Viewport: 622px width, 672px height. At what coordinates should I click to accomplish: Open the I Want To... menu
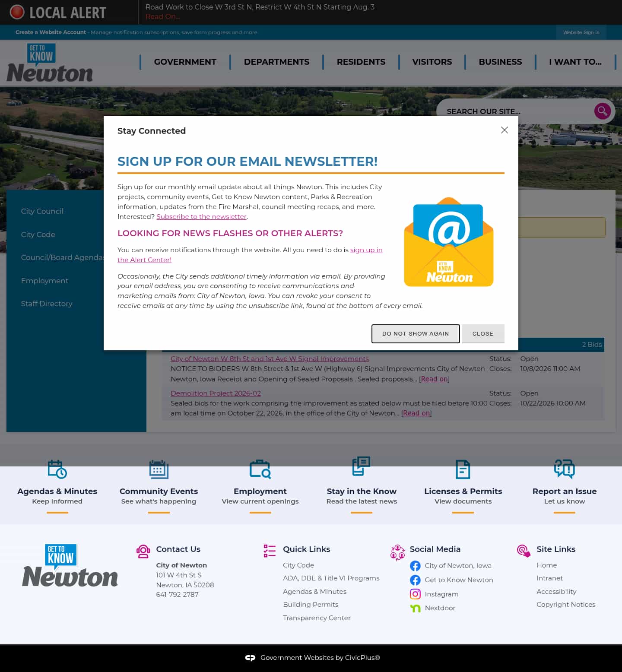[575, 62]
